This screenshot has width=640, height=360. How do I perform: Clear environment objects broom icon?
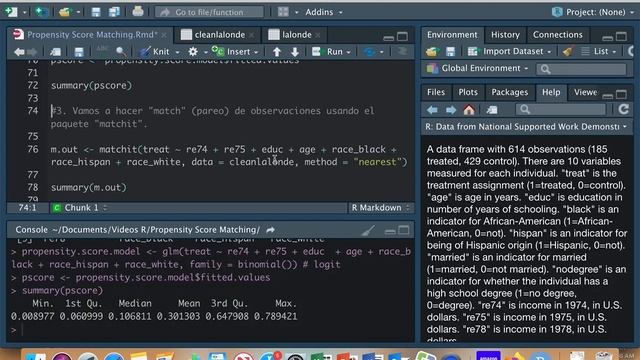click(x=567, y=51)
